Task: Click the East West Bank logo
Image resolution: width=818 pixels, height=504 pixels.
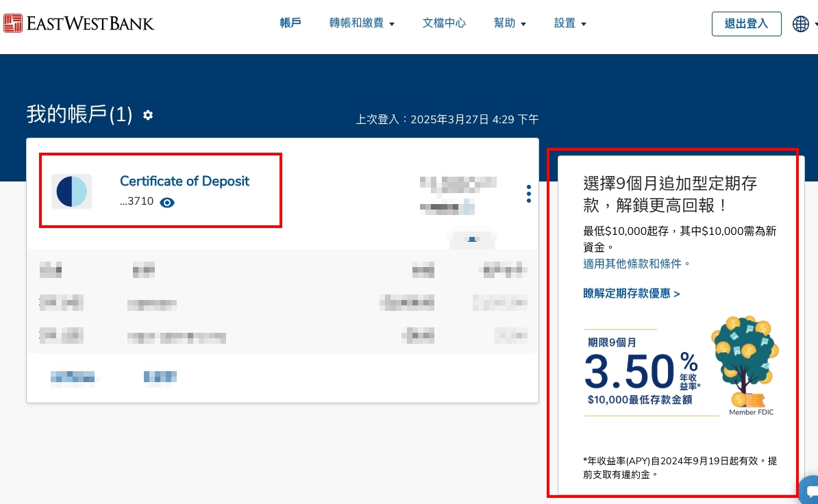Action: pyautogui.click(x=79, y=23)
